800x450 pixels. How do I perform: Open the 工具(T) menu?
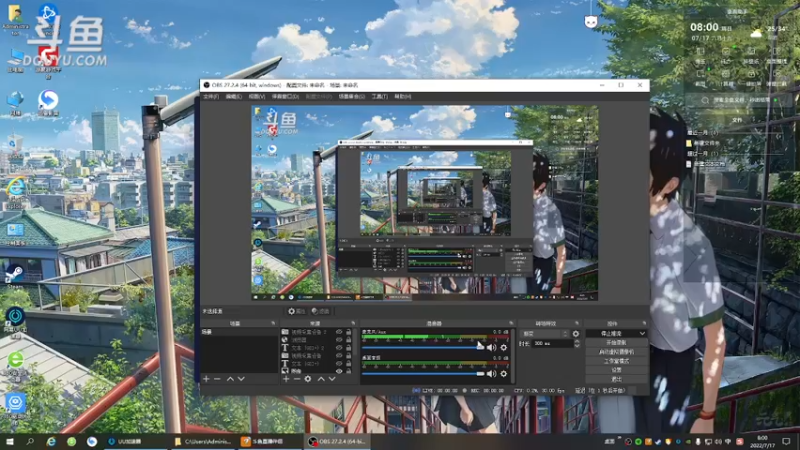pos(380,96)
